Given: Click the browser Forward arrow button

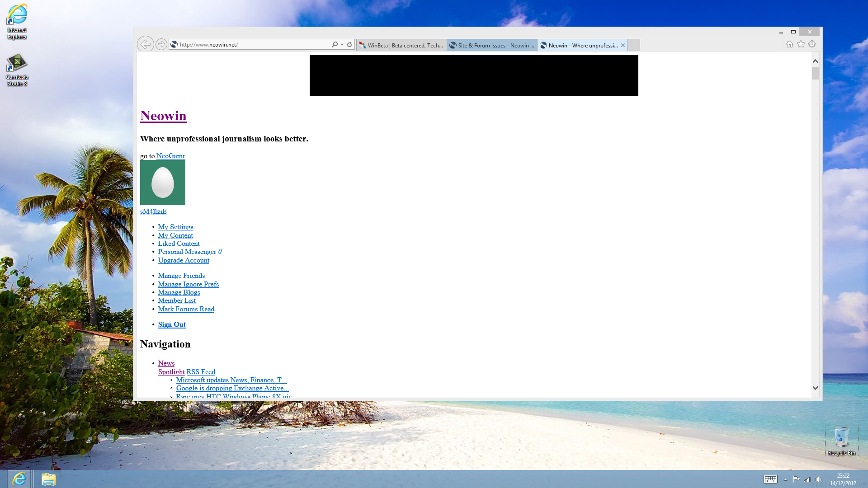Looking at the screenshot, I should click(x=161, y=44).
